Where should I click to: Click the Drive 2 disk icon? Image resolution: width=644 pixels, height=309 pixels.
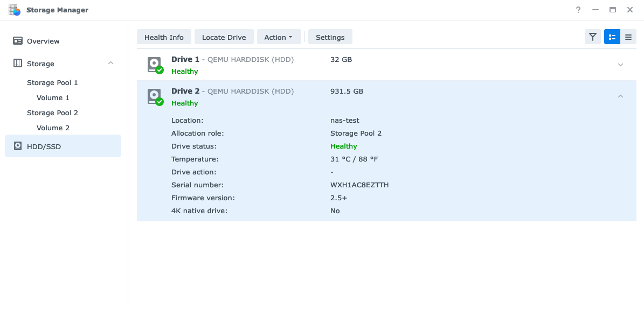tap(155, 96)
